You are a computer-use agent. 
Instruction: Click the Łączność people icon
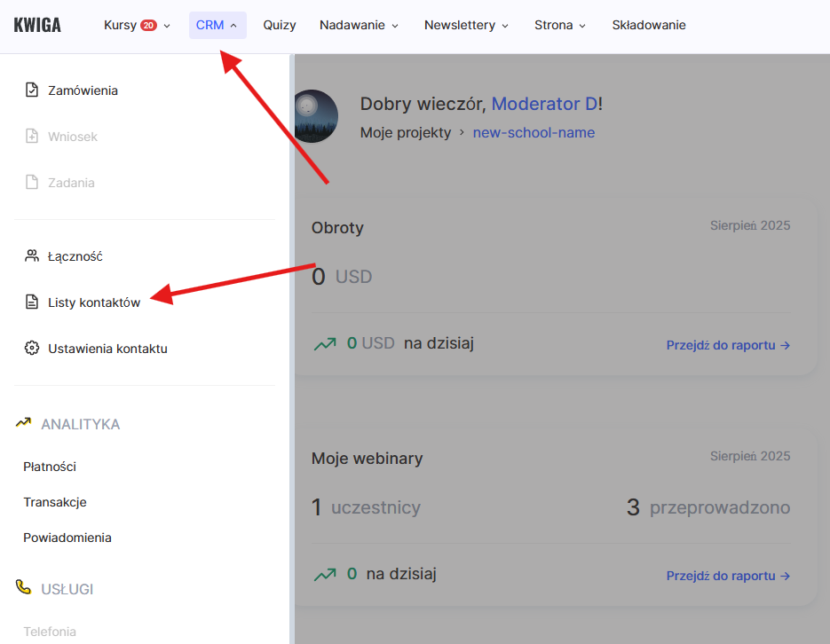[32, 256]
